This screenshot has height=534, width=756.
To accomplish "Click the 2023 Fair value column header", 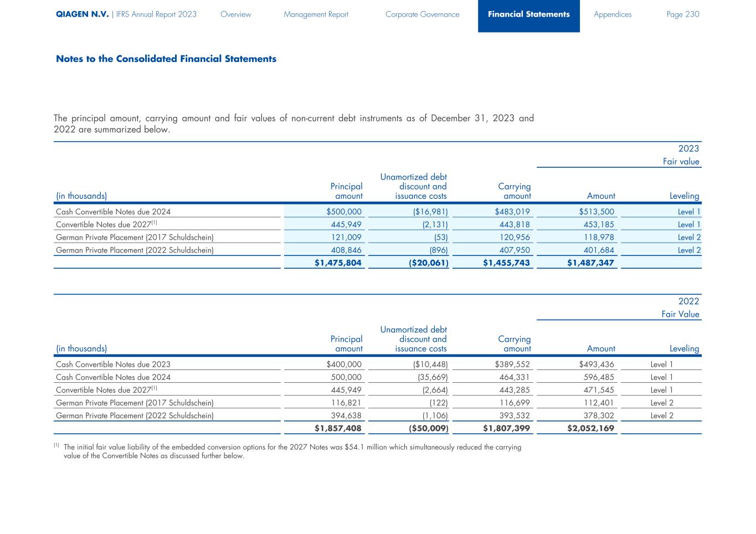I will point(681,162).
